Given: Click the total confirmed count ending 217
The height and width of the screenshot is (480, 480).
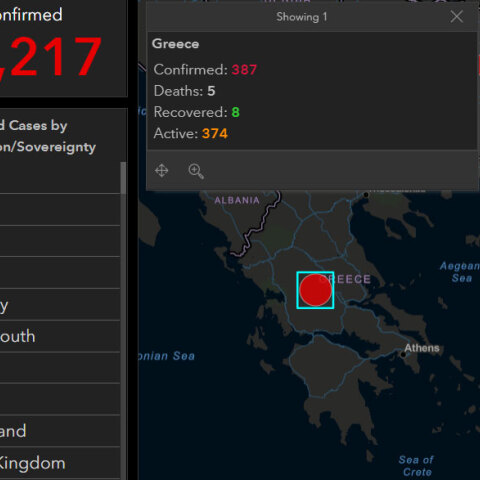Looking at the screenshot, I should point(50,57).
